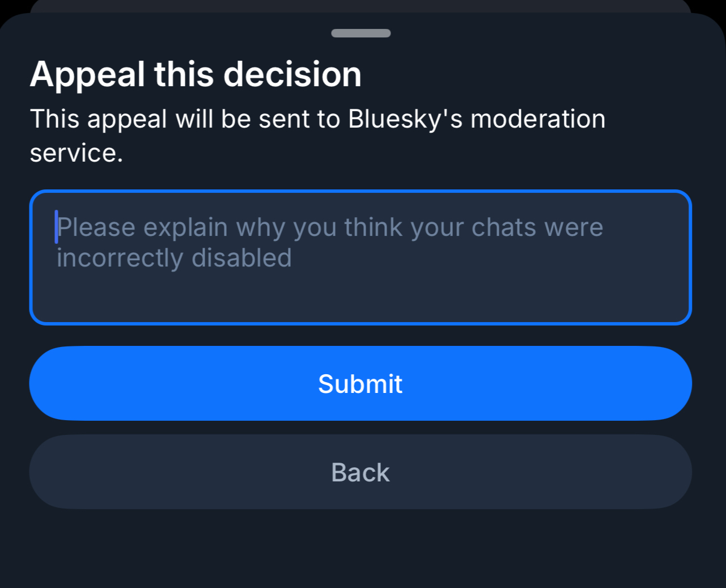
Task: Click the left edge of the Submit button
Action: click(51, 383)
